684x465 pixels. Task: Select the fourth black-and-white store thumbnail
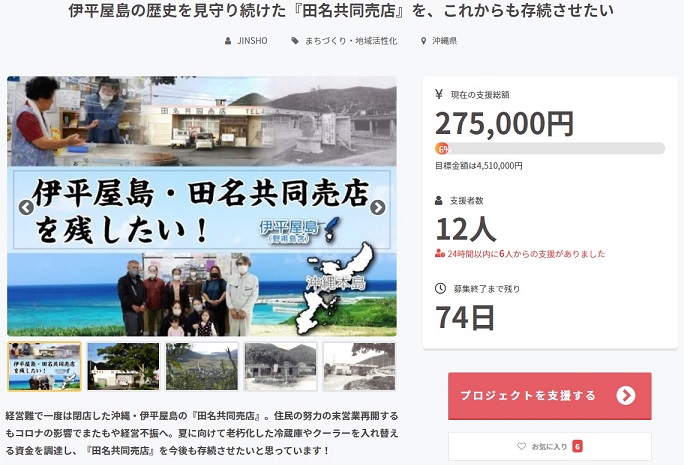[x=280, y=366]
